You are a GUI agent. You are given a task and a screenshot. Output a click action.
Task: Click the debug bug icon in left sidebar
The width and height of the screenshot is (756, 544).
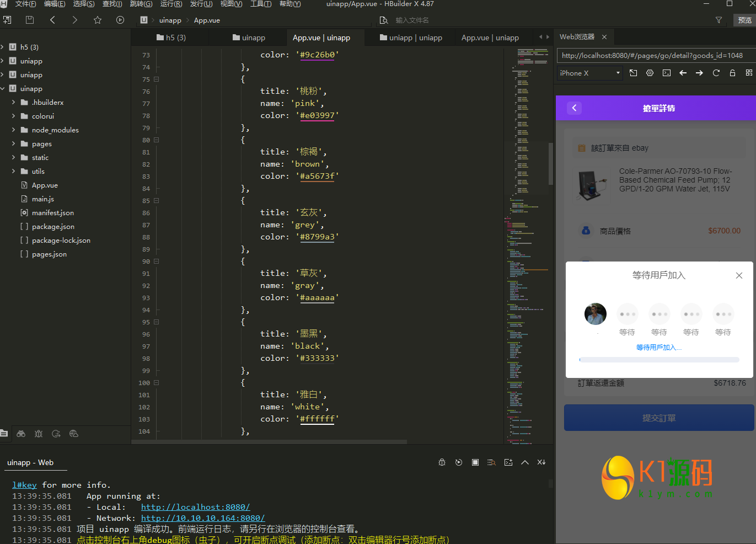(x=39, y=434)
